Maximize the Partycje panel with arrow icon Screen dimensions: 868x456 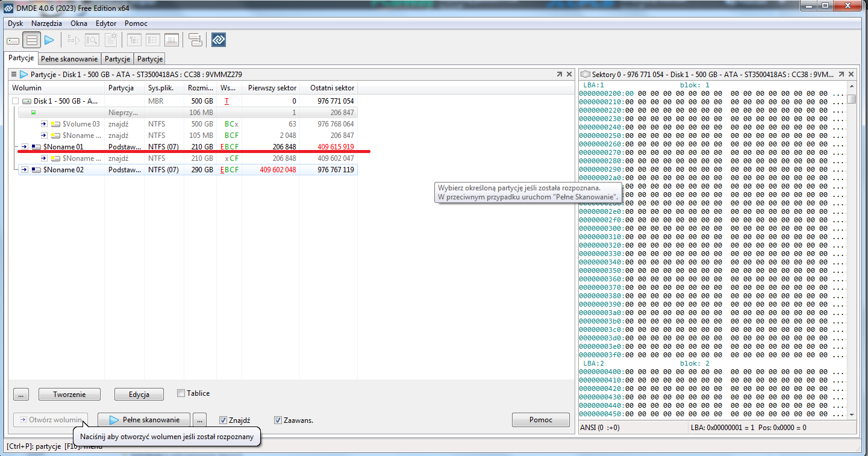click(559, 74)
